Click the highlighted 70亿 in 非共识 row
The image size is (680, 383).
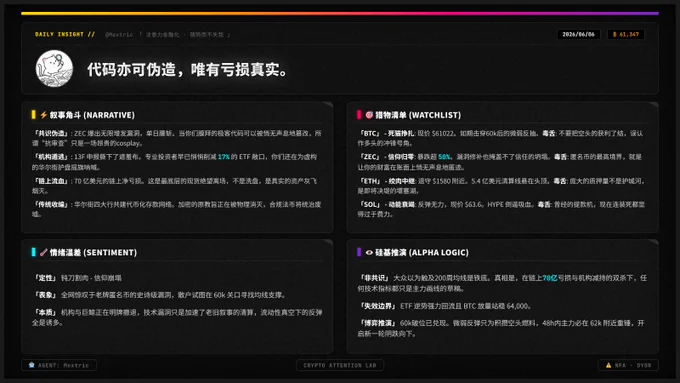tap(550, 278)
